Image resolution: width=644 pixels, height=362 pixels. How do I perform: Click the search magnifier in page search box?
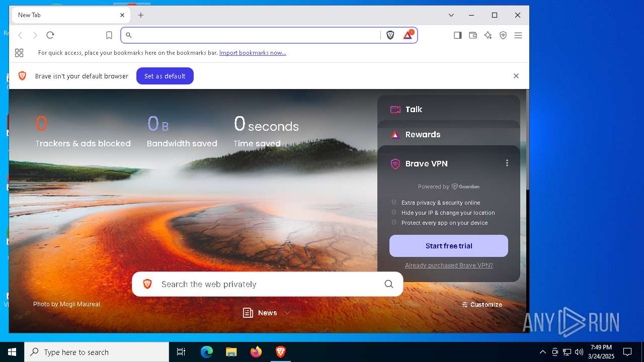pyautogui.click(x=388, y=284)
